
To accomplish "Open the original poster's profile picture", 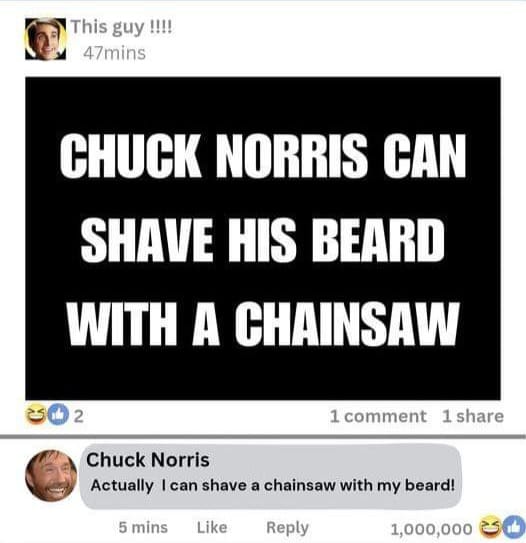I will pyautogui.click(x=46, y=39).
